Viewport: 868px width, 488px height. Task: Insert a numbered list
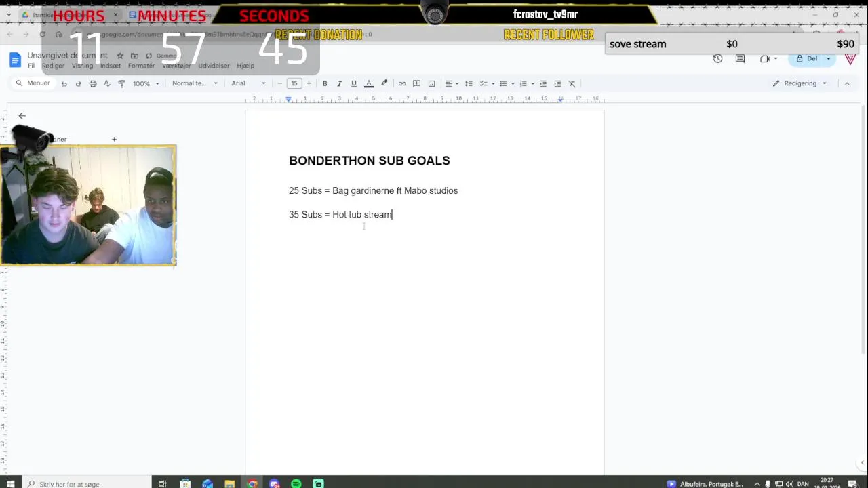click(523, 83)
